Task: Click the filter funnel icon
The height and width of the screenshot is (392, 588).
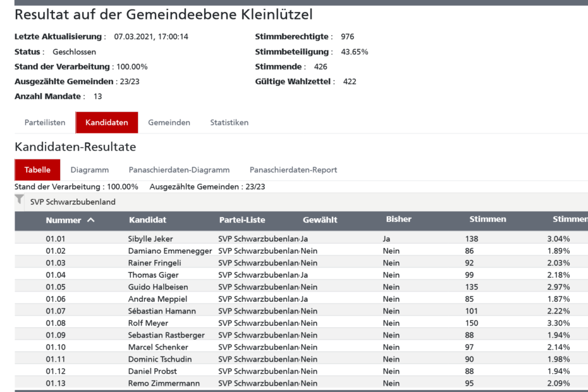Action: coord(20,200)
